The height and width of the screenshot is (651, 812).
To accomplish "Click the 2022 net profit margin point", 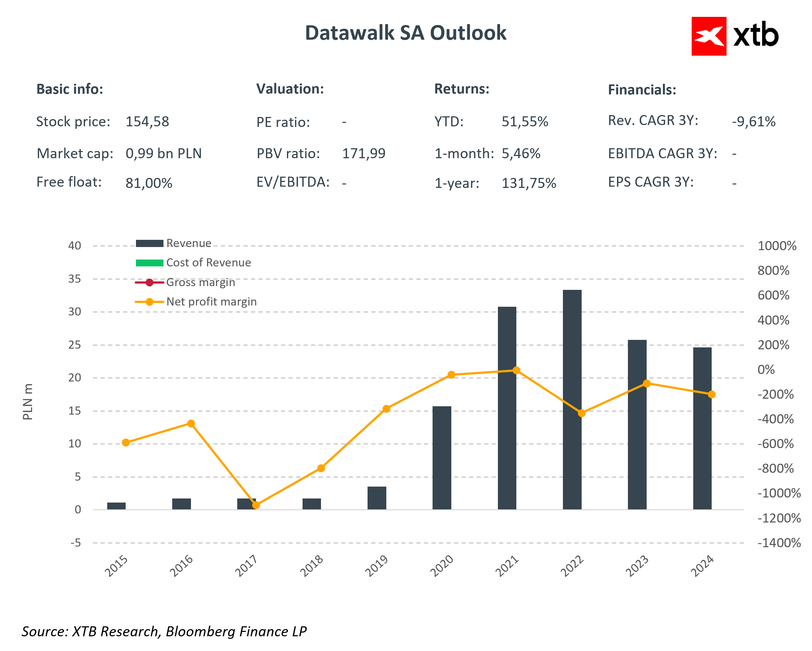I will click(582, 413).
